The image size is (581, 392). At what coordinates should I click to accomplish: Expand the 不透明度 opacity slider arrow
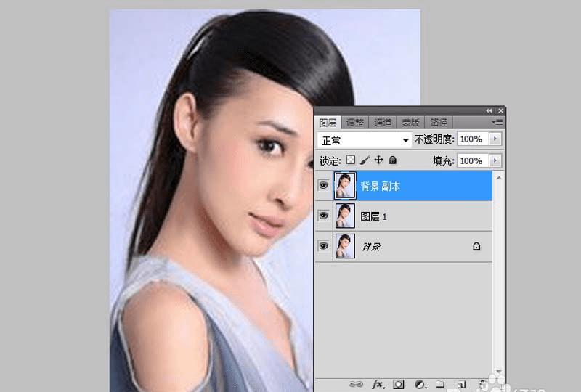click(495, 139)
